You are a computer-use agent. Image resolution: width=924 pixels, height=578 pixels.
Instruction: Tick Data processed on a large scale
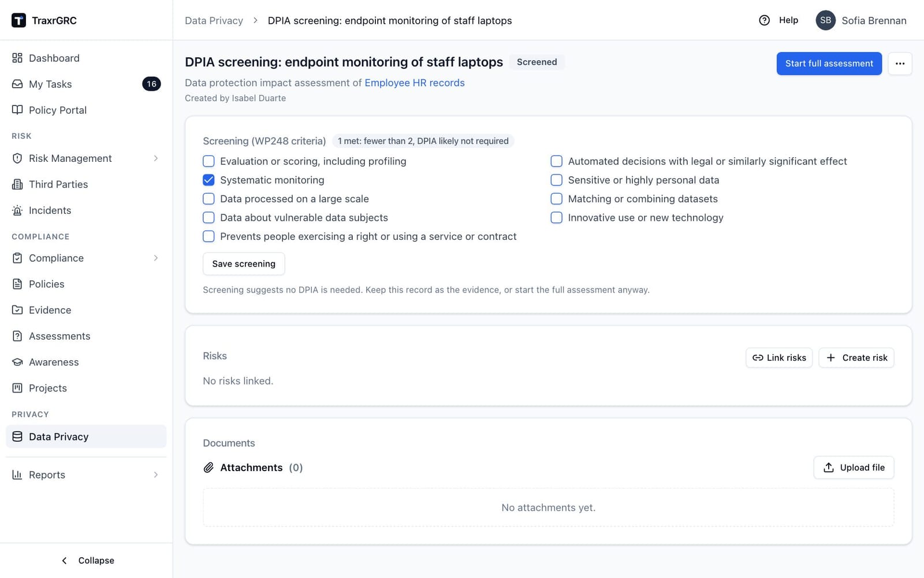(208, 199)
